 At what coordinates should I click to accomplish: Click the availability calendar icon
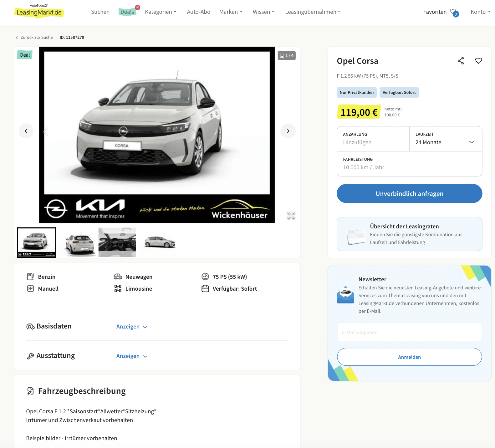(205, 288)
